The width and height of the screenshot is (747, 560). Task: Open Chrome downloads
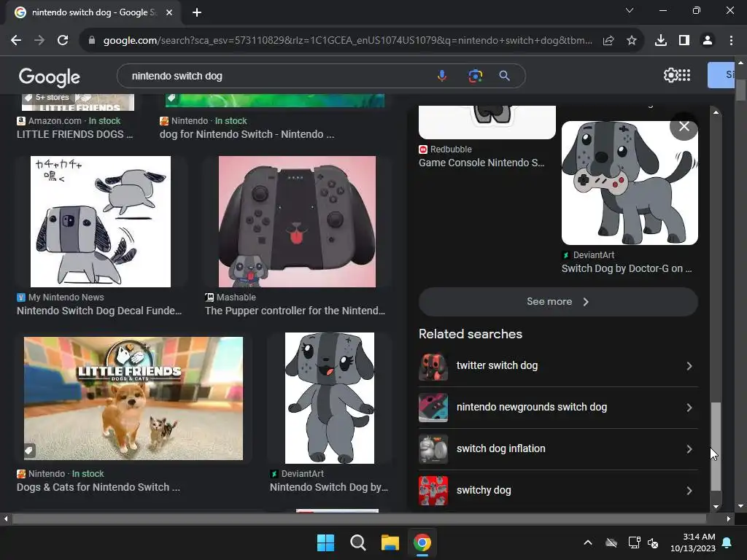coord(661,41)
